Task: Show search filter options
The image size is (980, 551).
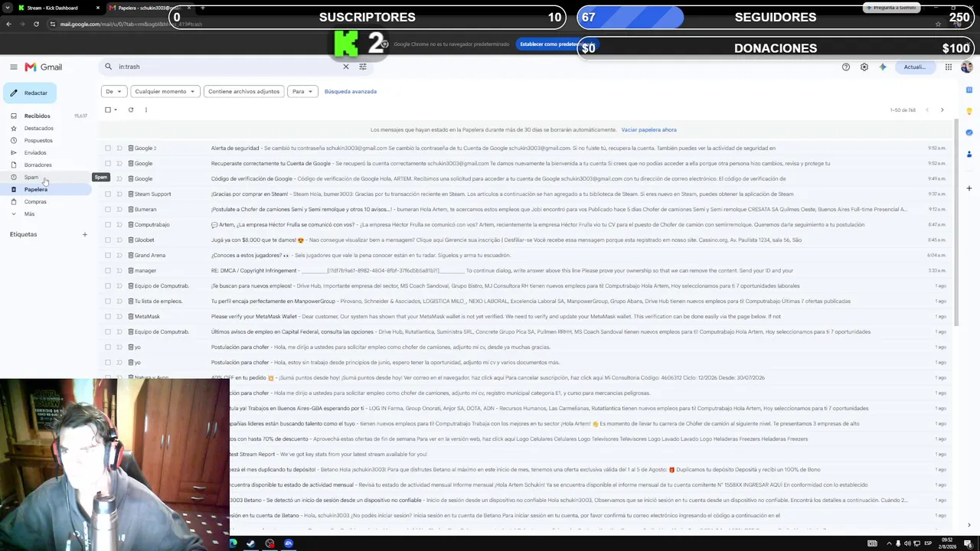Action: click(x=363, y=67)
